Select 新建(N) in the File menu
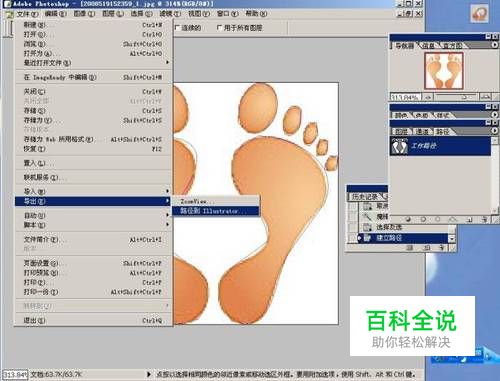This screenshot has height=381, width=500. pyautogui.click(x=93, y=25)
